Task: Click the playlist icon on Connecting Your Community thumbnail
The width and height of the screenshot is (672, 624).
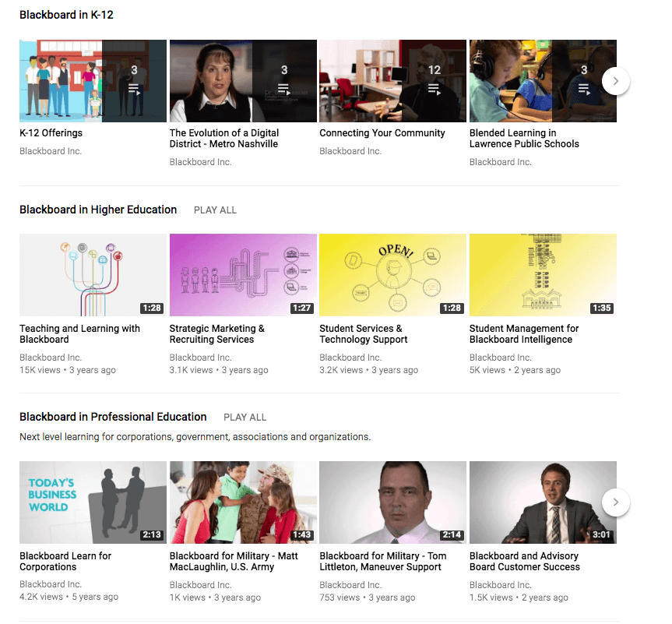Action: point(435,90)
